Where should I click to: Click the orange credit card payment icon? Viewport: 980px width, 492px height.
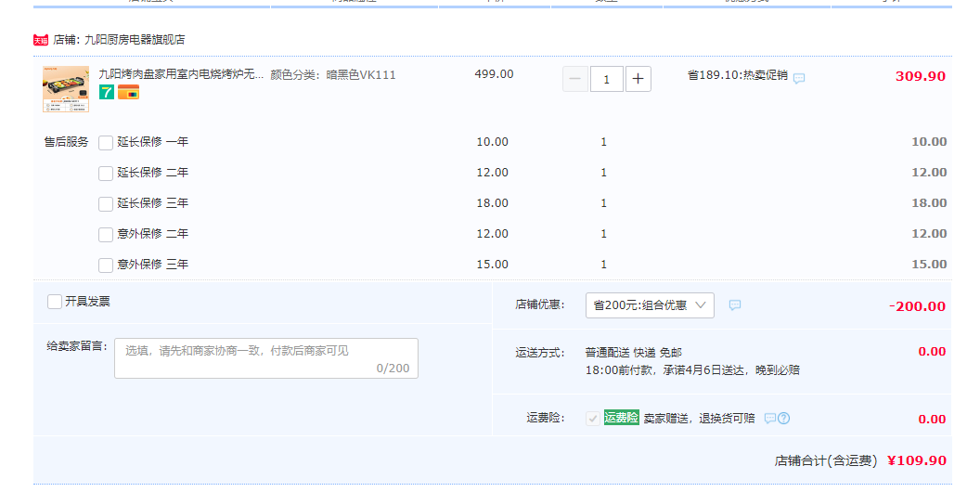point(128,93)
